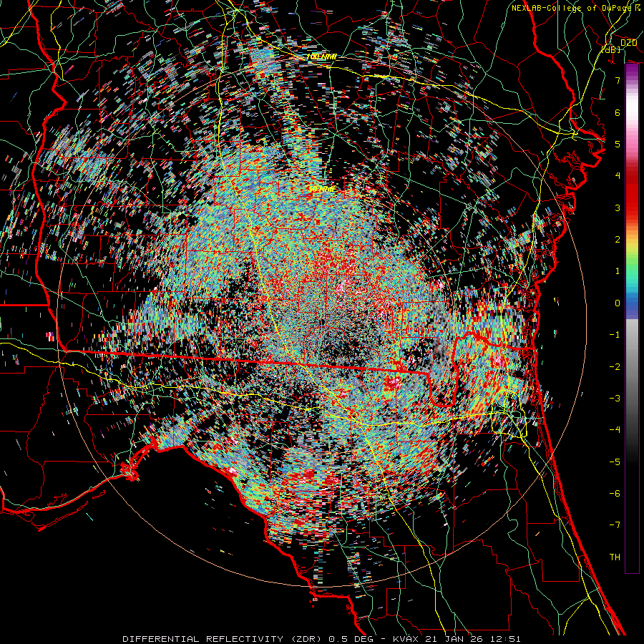
Task: Click the KVAX station identifier in footer
Action: (406, 639)
